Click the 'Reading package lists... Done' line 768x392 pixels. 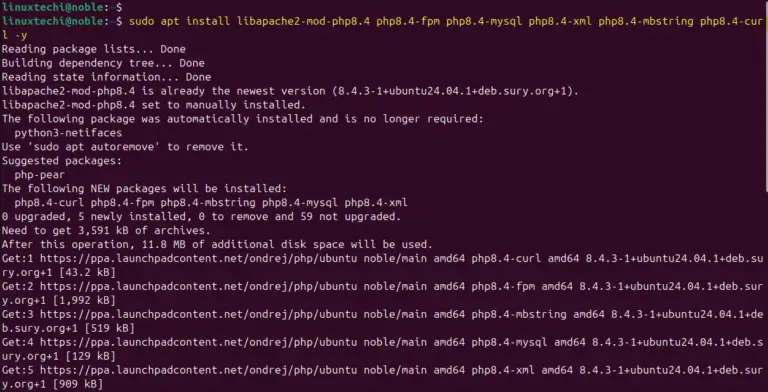coord(94,49)
